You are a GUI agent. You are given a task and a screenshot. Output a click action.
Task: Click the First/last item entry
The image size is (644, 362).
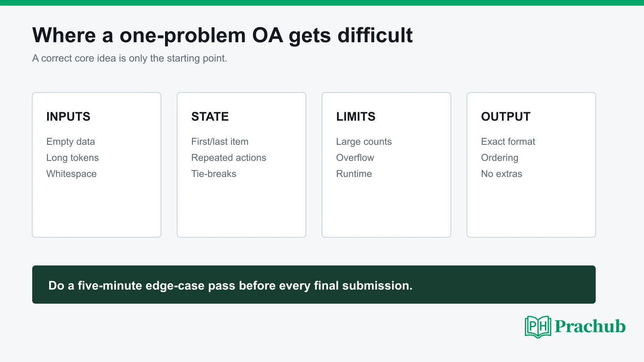(x=220, y=142)
